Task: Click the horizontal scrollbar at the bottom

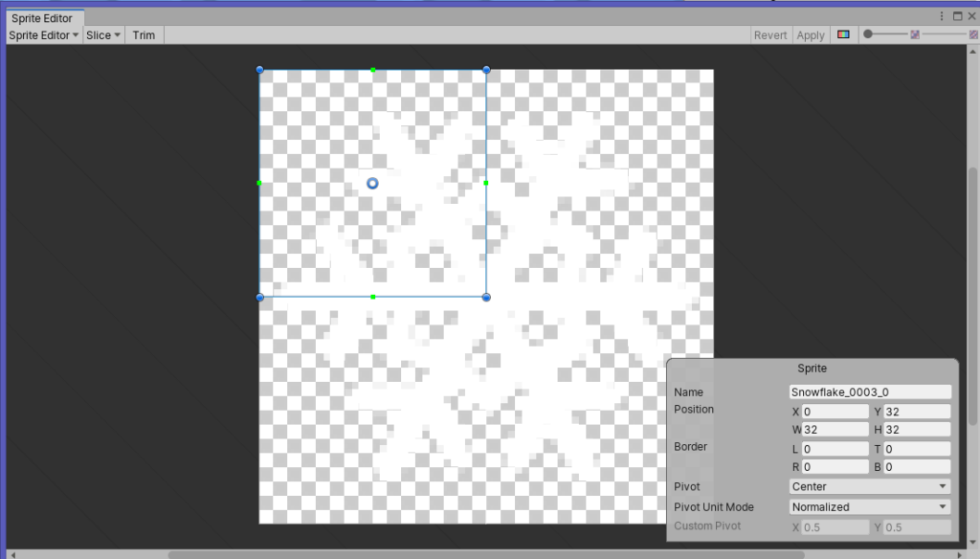Action: [x=479, y=553]
